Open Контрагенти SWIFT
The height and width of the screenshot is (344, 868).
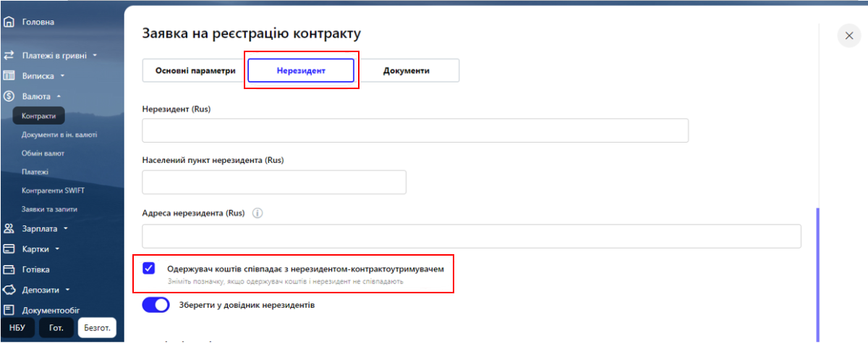pyautogui.click(x=53, y=190)
